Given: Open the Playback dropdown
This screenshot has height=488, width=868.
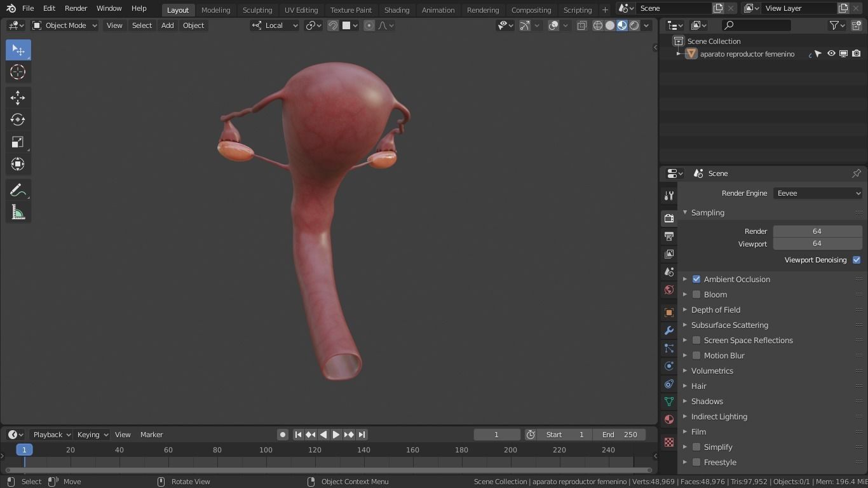Looking at the screenshot, I should click(51, 435).
